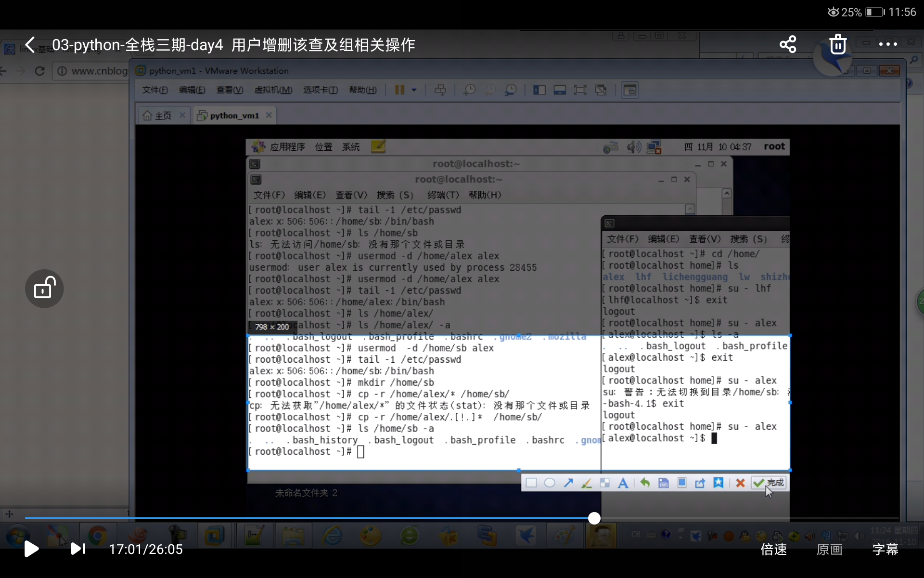Image resolution: width=924 pixels, height=578 pixels.
Task: Select the mosaic tool in the screenshot toolbar
Action: [604, 483]
